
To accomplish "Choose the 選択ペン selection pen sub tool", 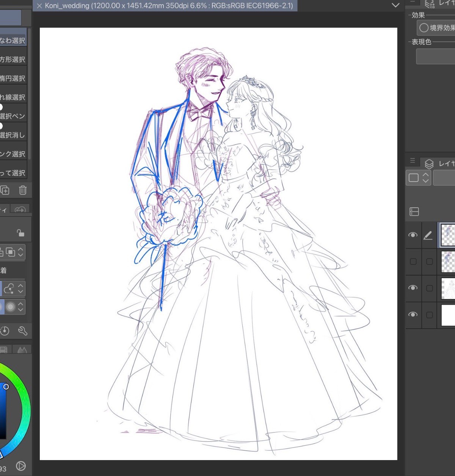I will click(13, 116).
